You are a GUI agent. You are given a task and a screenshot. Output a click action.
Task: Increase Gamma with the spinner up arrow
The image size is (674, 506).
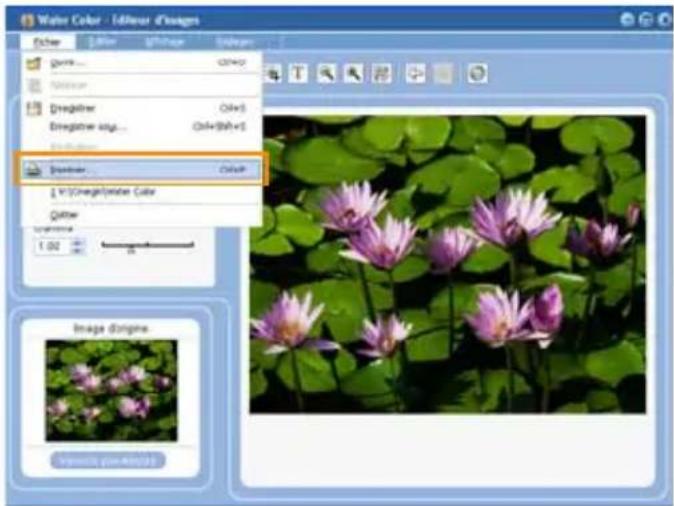click(x=80, y=240)
